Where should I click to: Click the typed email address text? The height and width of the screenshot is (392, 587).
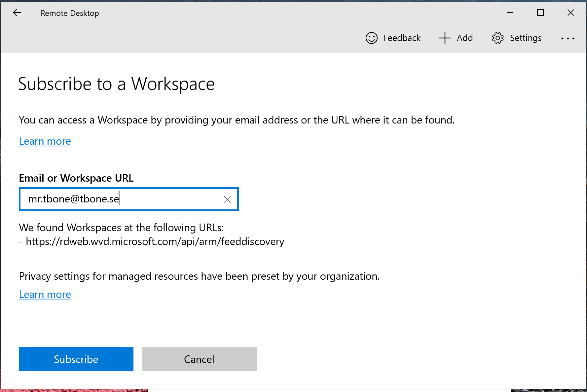73,199
